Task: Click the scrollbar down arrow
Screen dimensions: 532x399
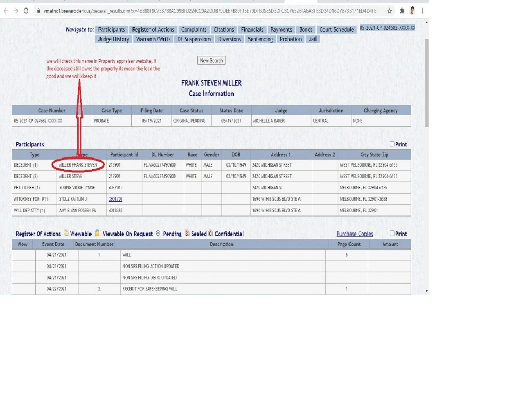Action: coord(427,291)
